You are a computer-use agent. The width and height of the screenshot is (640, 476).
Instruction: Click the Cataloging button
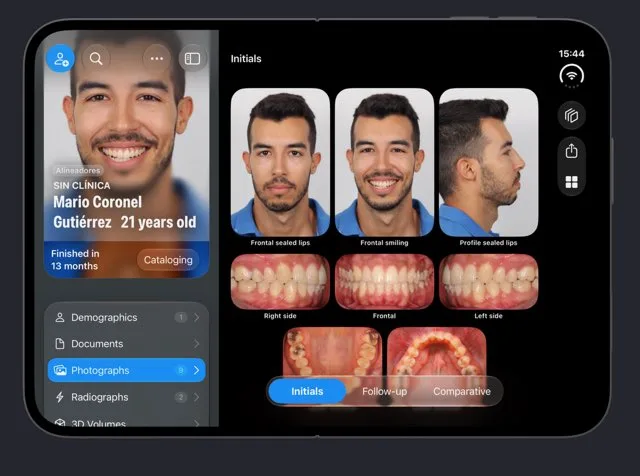(x=168, y=260)
